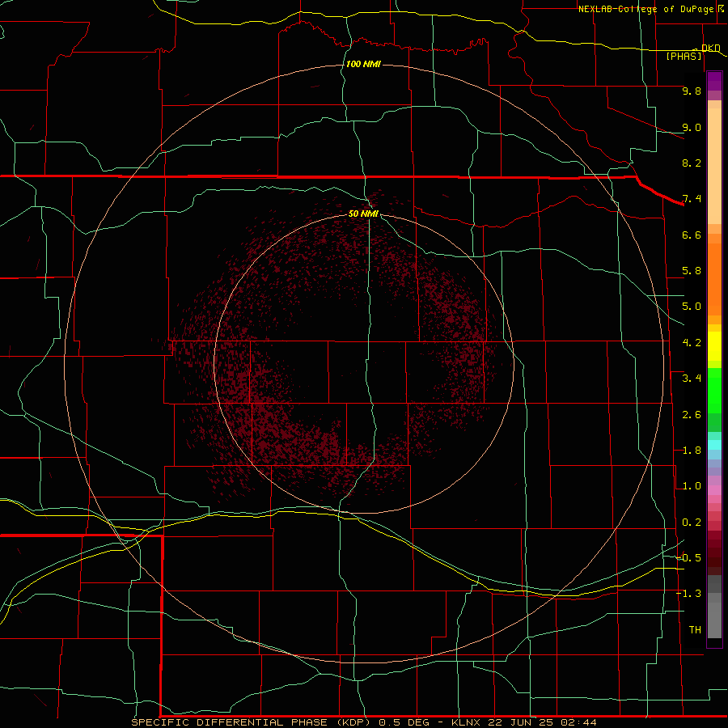The image size is (728, 728).
Task: Click the 0.2 value on the color scale
Action: pyautogui.click(x=692, y=523)
